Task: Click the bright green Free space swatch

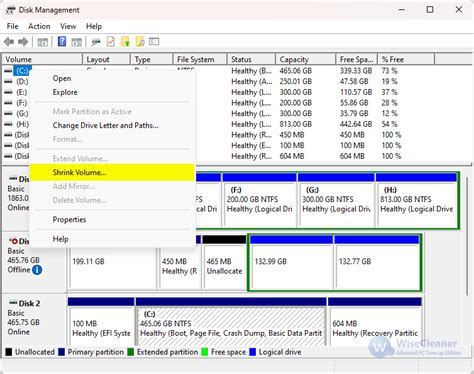Action: click(x=204, y=352)
